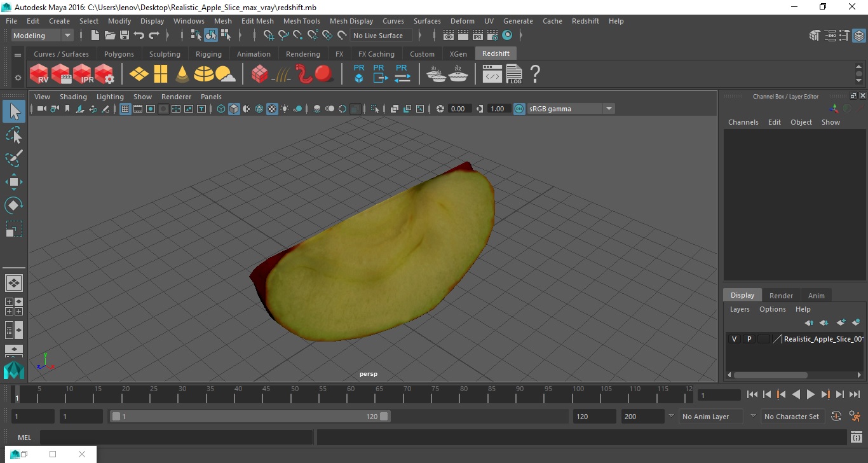Open the Redshift RenderView shelf icon
The image size is (868, 463).
point(39,74)
